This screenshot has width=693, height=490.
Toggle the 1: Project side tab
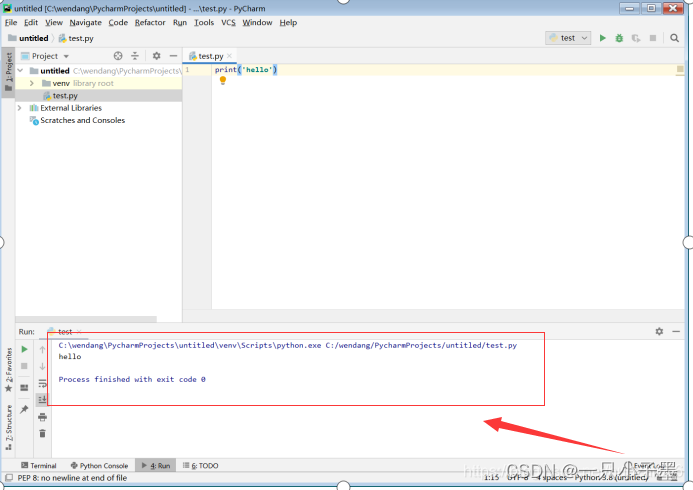(8, 71)
